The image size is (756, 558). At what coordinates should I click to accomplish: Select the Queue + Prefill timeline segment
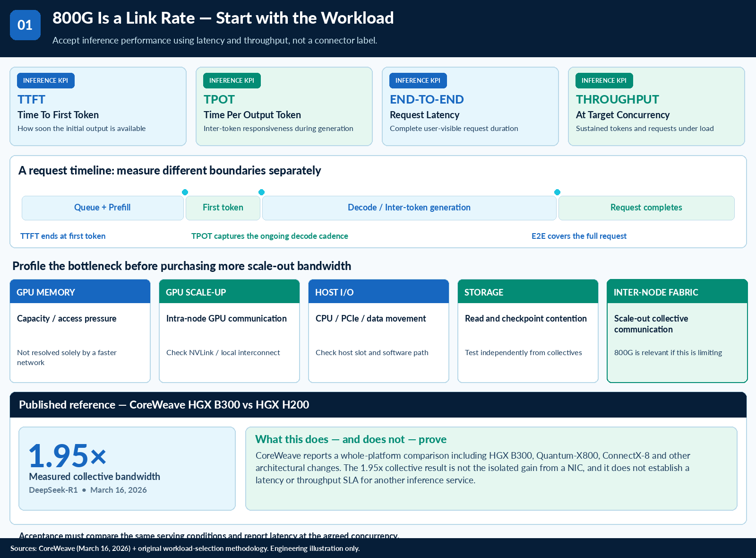point(103,208)
